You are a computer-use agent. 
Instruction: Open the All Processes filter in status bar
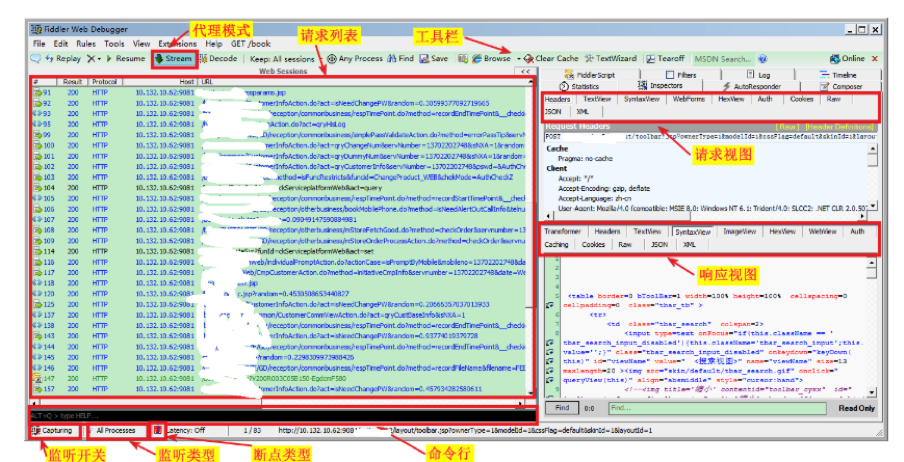tap(116, 430)
